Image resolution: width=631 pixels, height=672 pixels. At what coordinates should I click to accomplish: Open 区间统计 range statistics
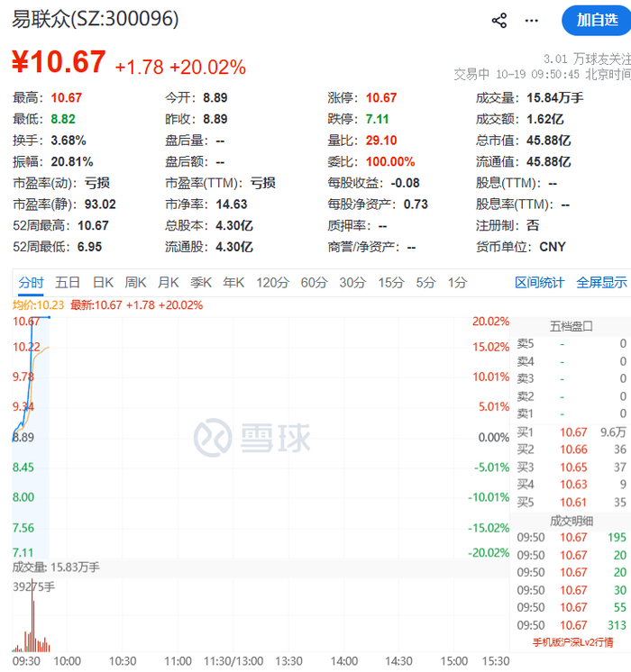[540, 283]
